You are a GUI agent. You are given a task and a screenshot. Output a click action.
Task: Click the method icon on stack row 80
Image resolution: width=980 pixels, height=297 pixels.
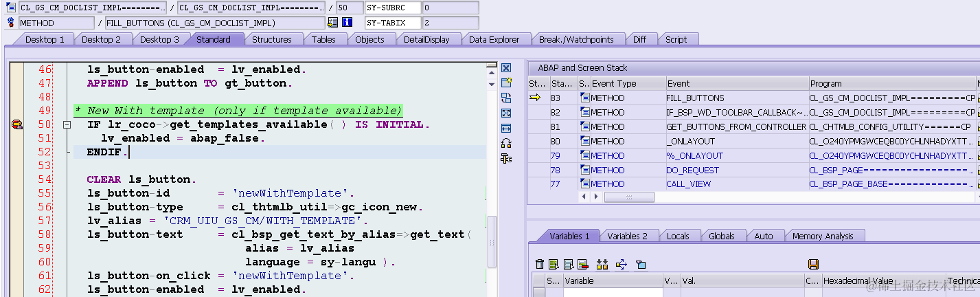pos(584,141)
